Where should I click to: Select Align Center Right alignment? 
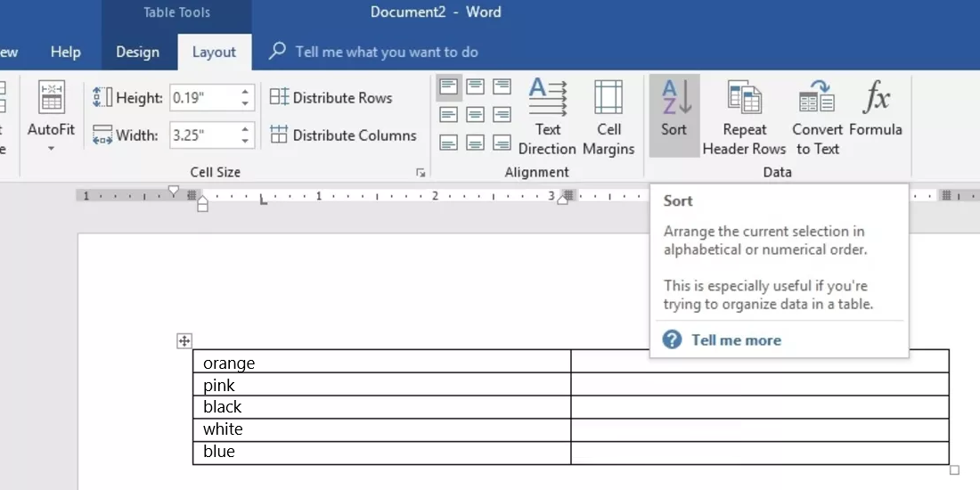pos(502,114)
